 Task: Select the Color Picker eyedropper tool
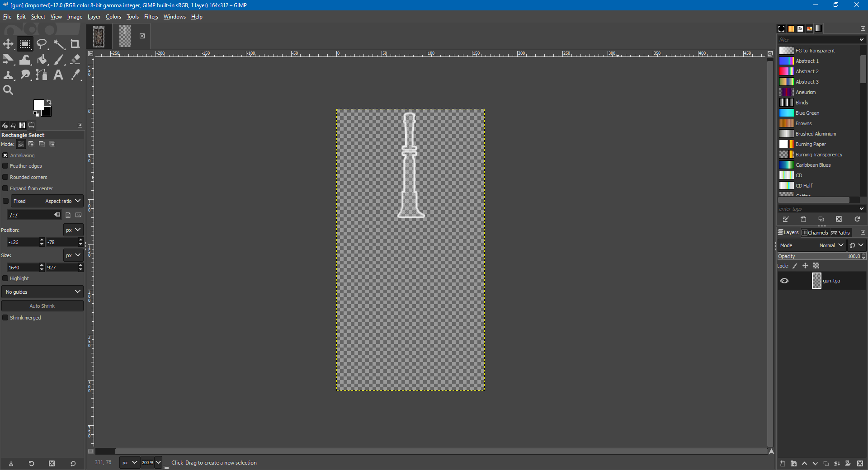pyautogui.click(x=75, y=75)
